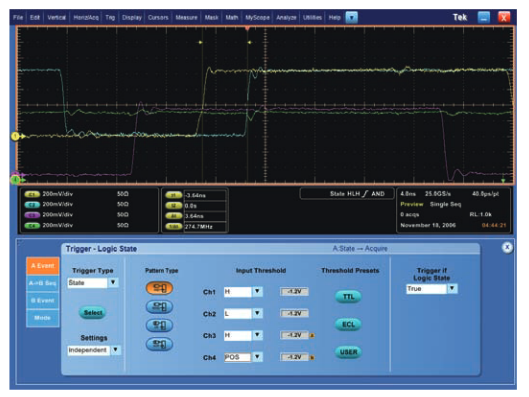The image size is (529, 397).
Task: Expand the Ch3 logic state dropdown
Action: (x=257, y=335)
